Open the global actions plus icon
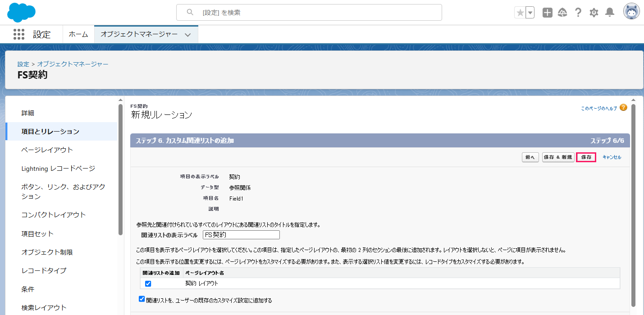The image size is (644, 315). pos(548,13)
